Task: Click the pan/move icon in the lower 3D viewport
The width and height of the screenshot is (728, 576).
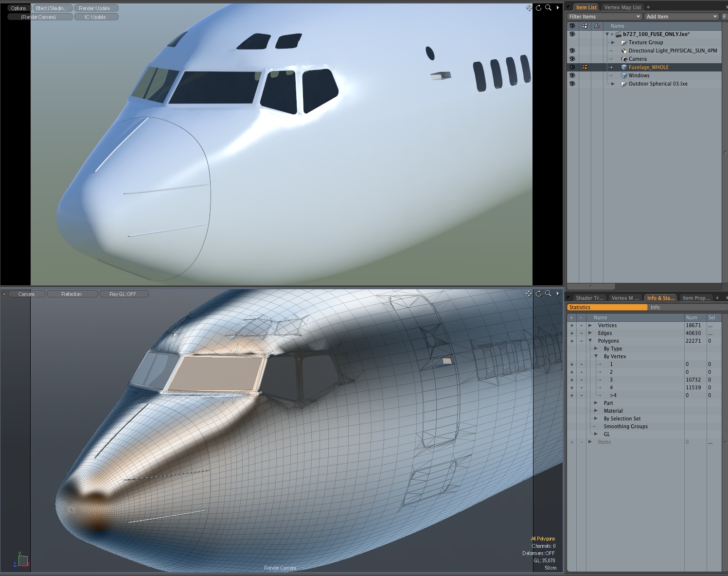Action: pos(529,294)
